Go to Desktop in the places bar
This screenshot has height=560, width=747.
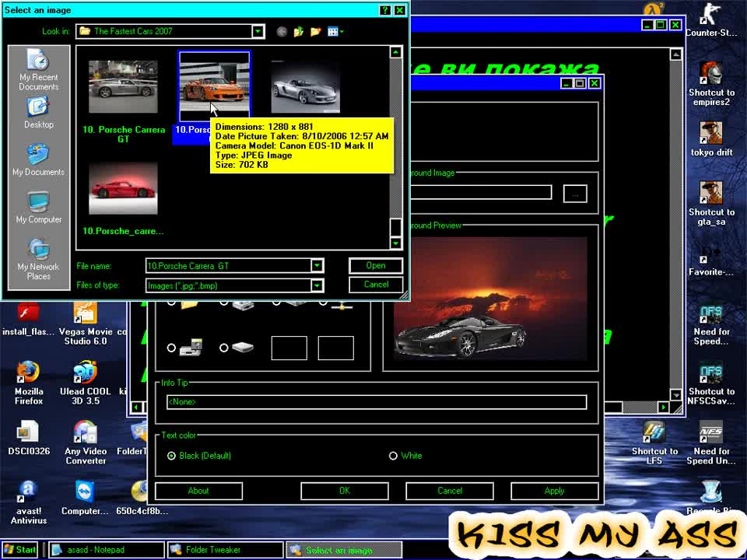point(39,113)
